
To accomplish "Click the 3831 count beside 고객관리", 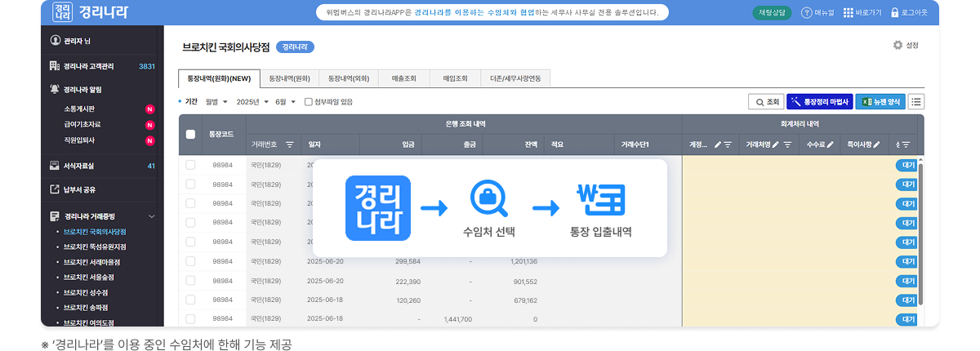I will [147, 66].
